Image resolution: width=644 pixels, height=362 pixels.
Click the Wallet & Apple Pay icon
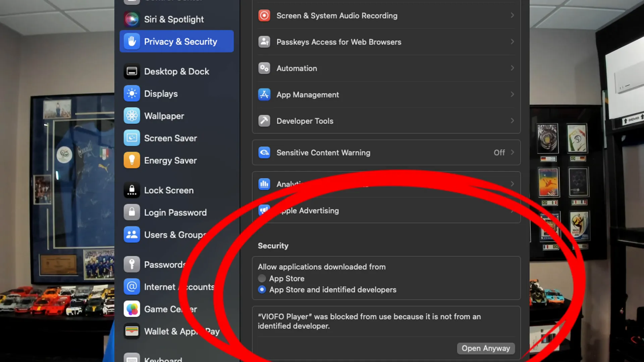pos(132,331)
